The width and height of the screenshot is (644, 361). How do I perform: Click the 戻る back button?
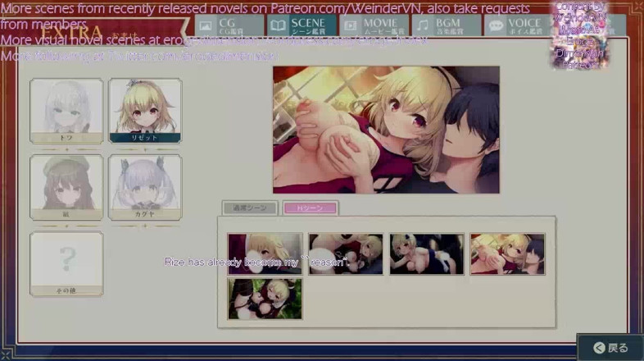(610, 348)
